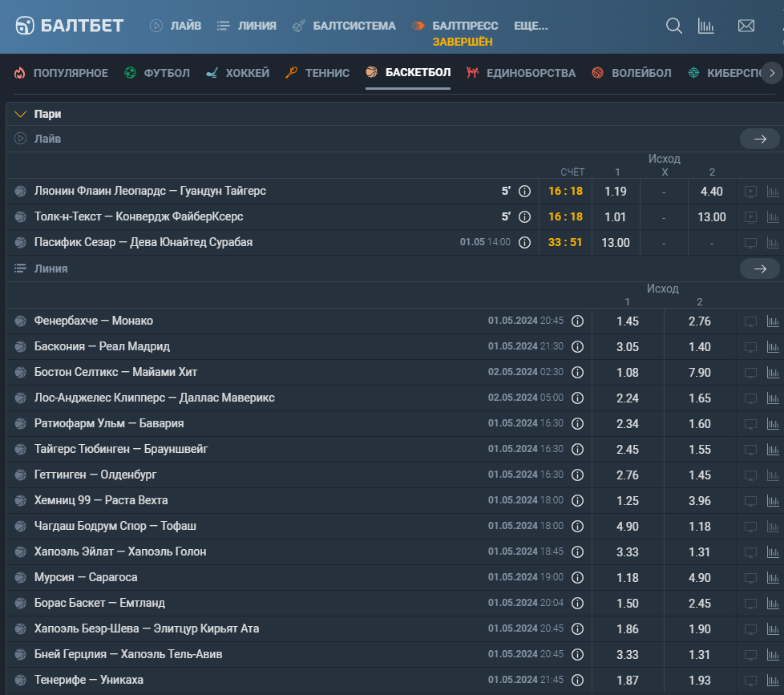This screenshot has width=784, height=695.
Task: Bet 1.45 on Фенербахче win
Action: (x=628, y=321)
